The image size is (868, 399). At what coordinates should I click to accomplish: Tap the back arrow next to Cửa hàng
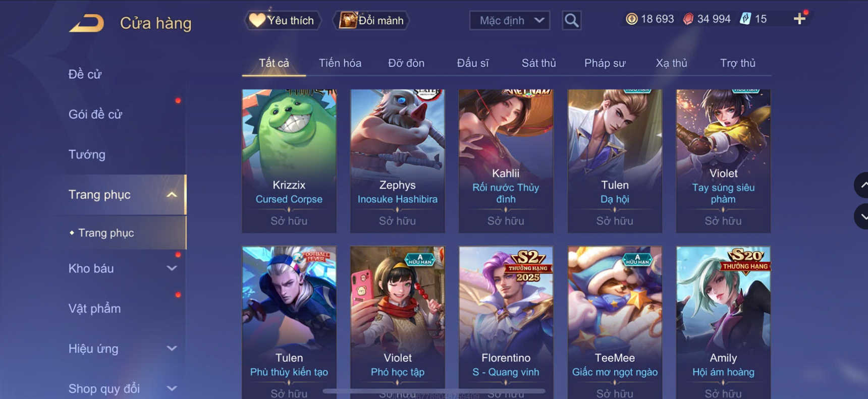[x=86, y=23]
